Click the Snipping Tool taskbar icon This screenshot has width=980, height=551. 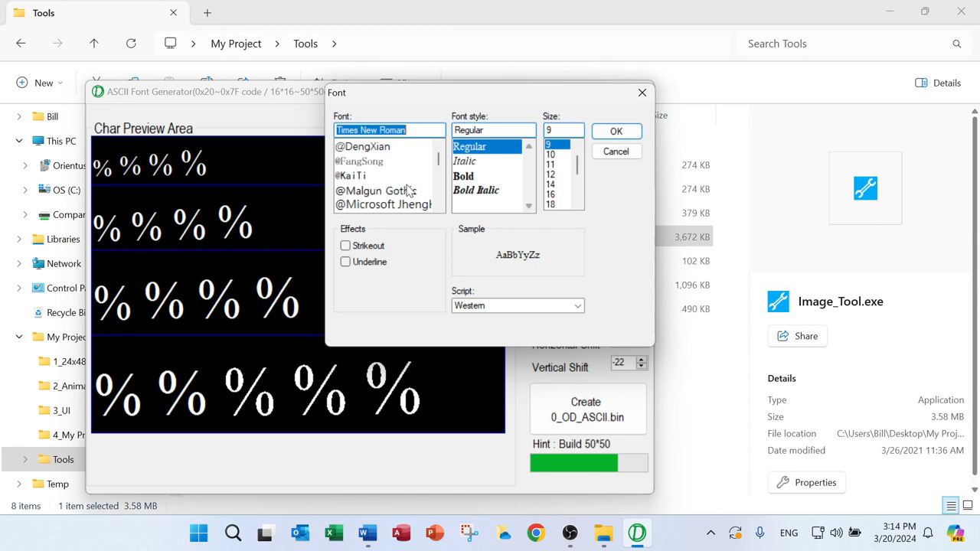(469, 533)
